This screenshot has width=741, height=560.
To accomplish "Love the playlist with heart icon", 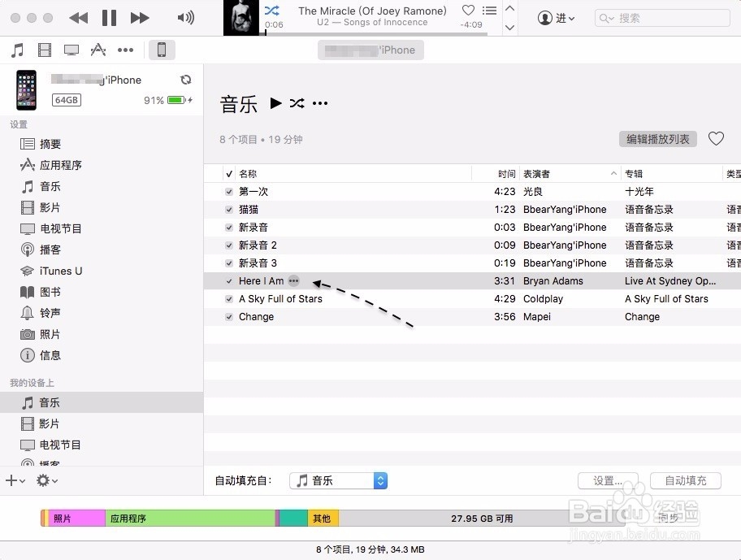I will coord(716,138).
